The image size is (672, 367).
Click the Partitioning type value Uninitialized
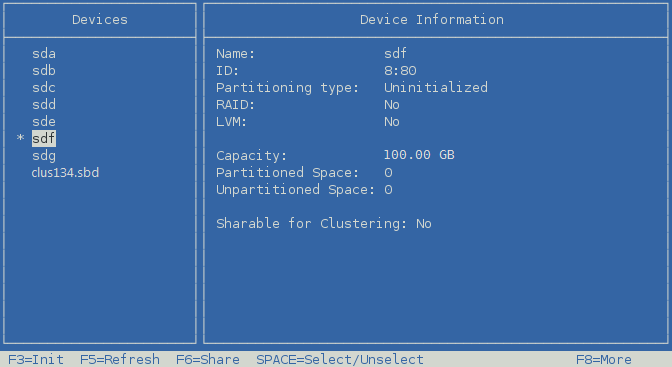coord(436,87)
